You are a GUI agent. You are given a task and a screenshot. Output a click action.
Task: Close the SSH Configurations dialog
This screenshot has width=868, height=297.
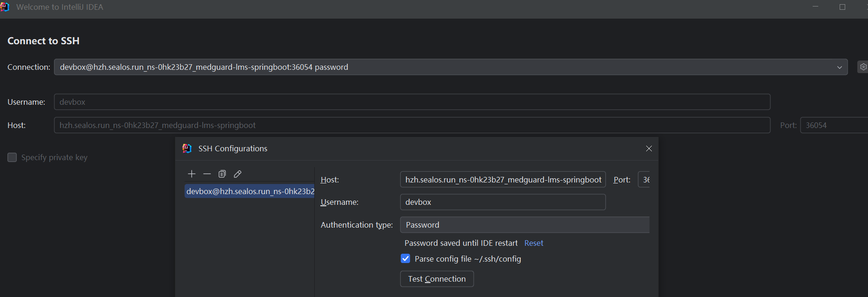pos(649,148)
